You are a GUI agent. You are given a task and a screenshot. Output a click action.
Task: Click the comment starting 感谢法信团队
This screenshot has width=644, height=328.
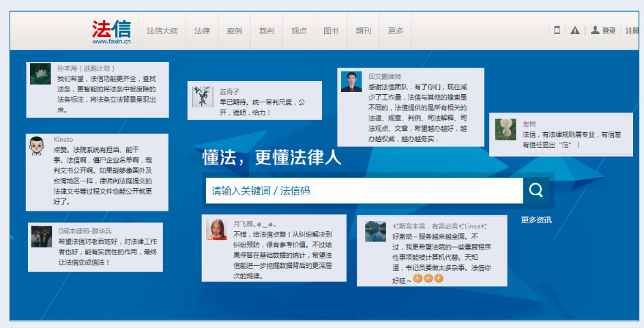point(418,113)
